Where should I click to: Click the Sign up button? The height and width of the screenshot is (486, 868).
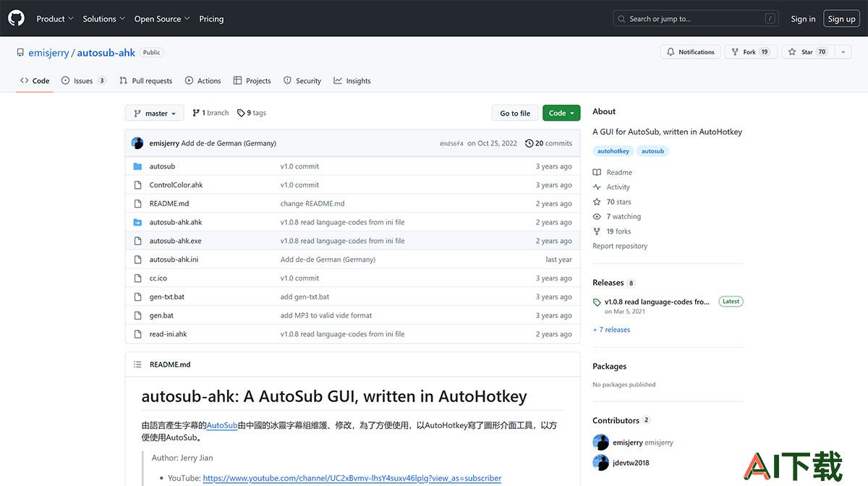point(841,19)
